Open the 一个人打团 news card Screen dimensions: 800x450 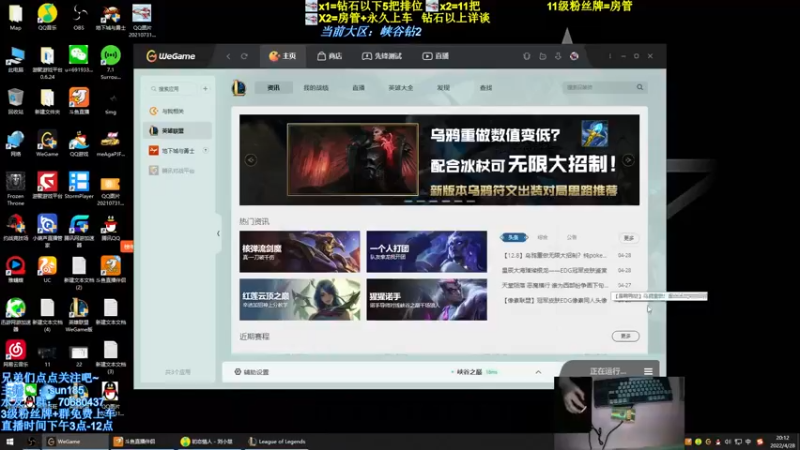(427, 252)
